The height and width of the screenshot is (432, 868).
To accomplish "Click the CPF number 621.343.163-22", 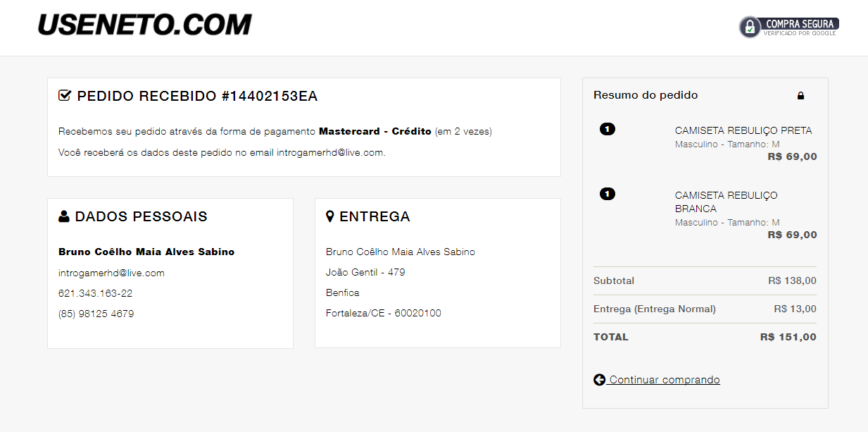I will point(95,293).
